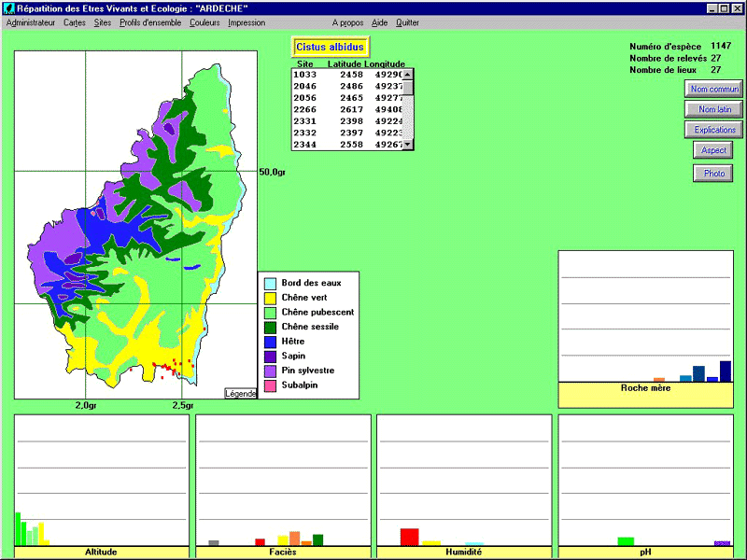The image size is (747, 560).
Task: Open the Administrateur menu
Action: [x=30, y=22]
